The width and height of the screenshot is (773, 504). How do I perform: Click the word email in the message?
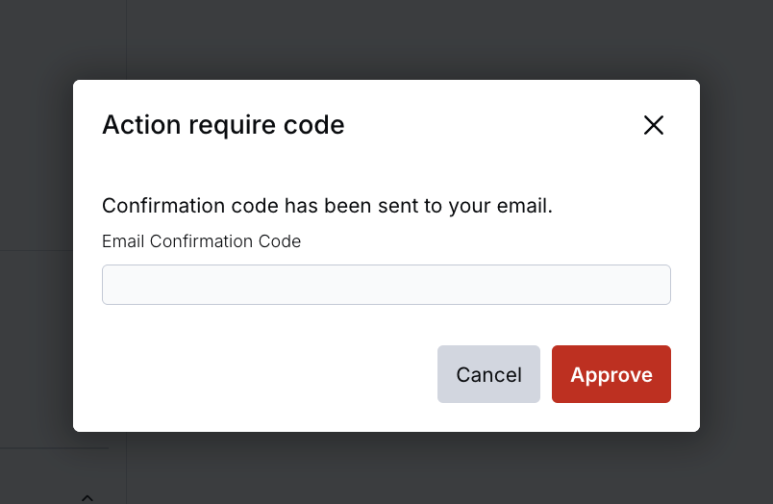click(525, 206)
